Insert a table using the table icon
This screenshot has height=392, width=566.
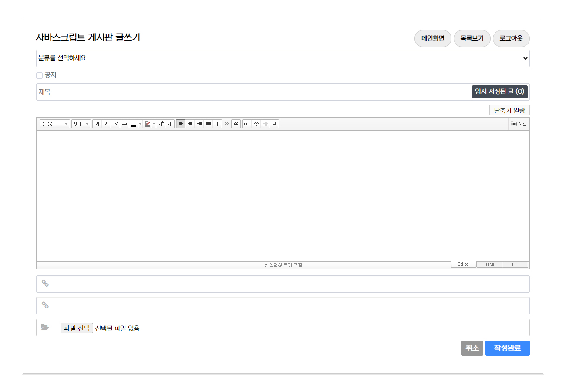pos(265,124)
